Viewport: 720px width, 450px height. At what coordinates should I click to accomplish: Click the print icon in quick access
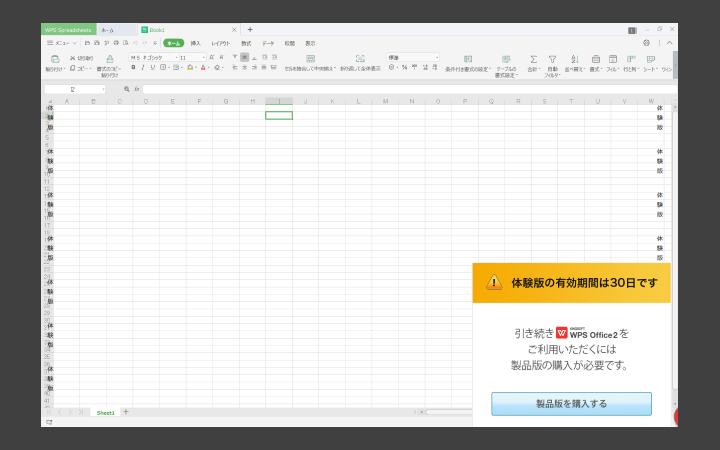[116, 43]
